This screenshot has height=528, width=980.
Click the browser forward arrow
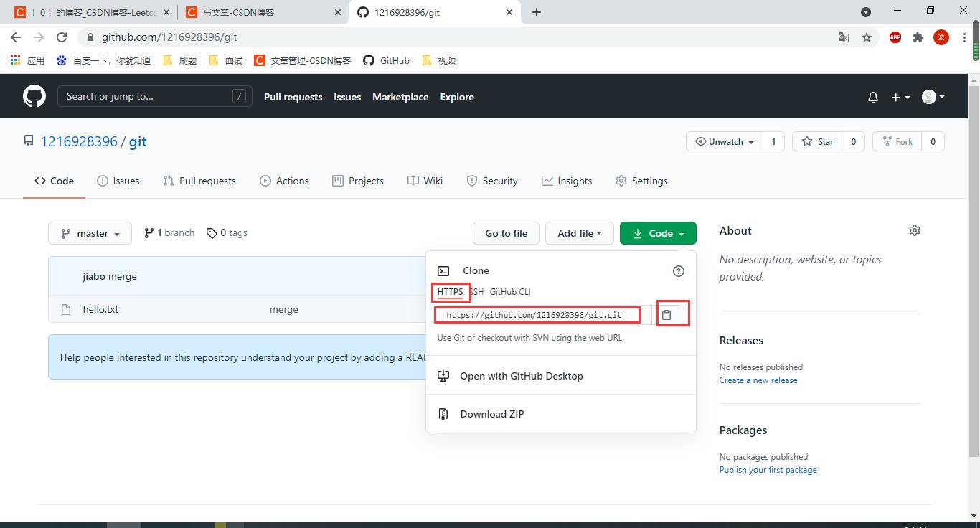click(39, 37)
